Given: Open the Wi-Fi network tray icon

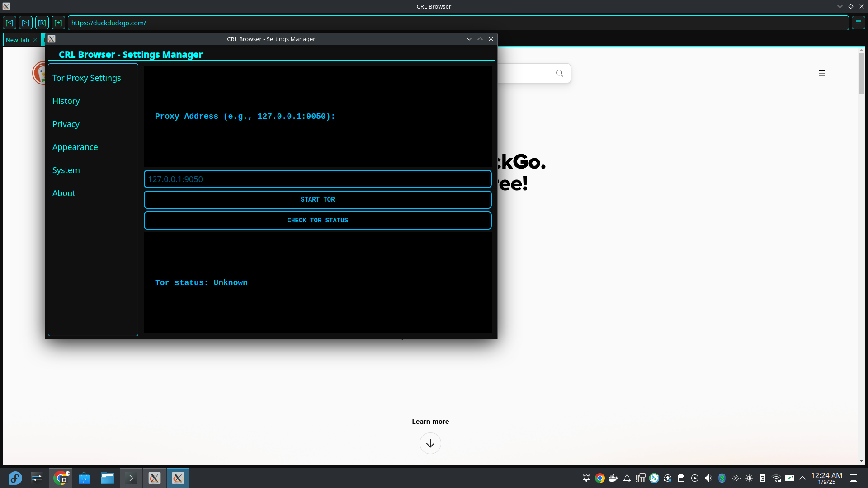Looking at the screenshot, I should point(776,478).
